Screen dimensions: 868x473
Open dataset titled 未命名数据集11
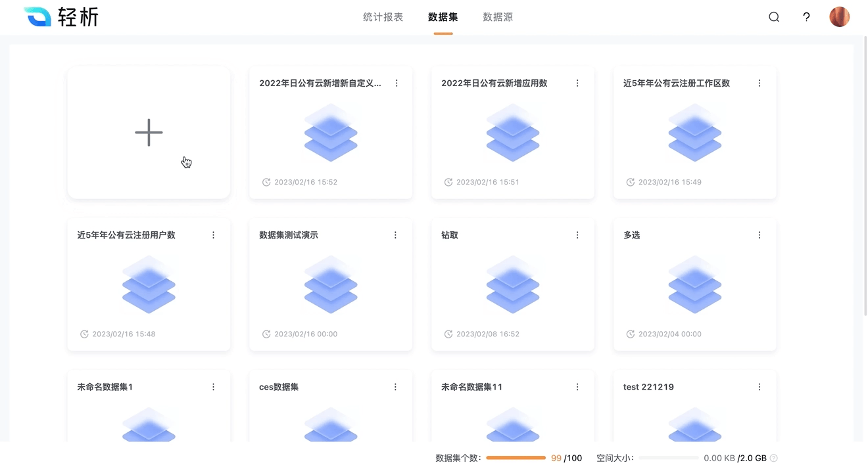(x=472, y=388)
